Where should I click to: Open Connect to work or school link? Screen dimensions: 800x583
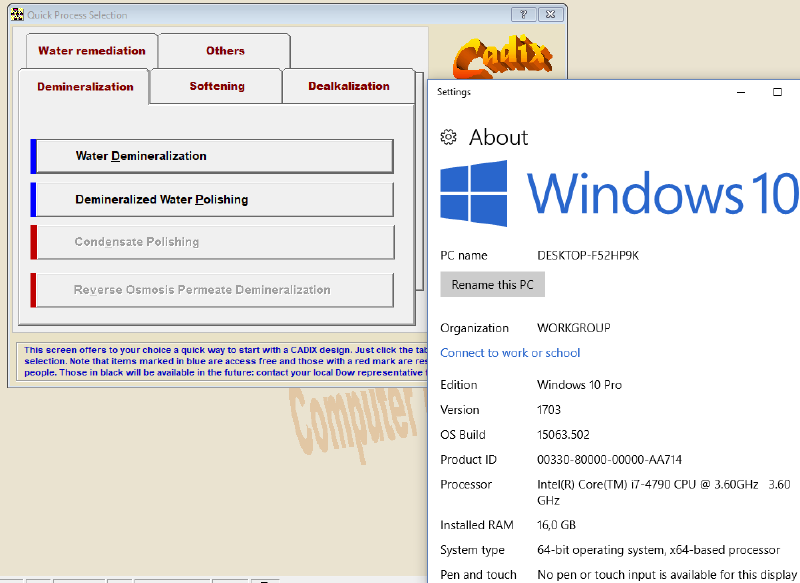tap(510, 353)
